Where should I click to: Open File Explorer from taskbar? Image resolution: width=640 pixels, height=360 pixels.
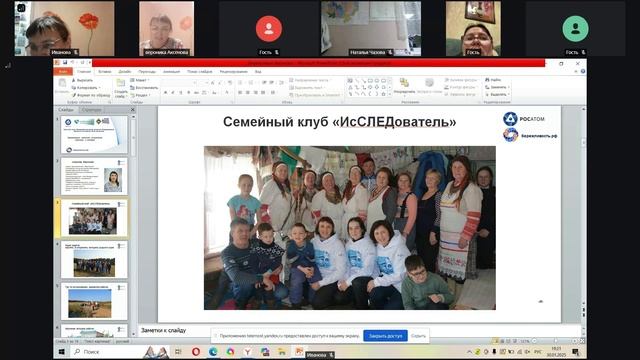tap(282, 352)
